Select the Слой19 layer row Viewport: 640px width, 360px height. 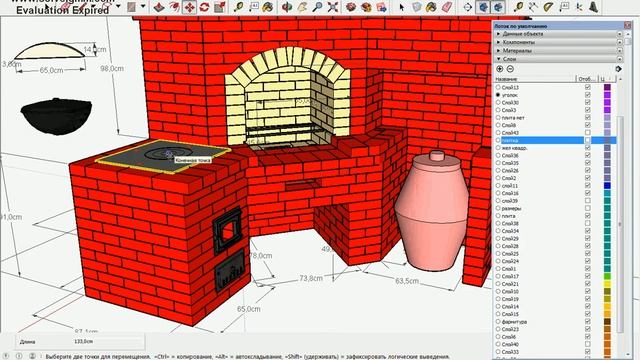pos(555,299)
